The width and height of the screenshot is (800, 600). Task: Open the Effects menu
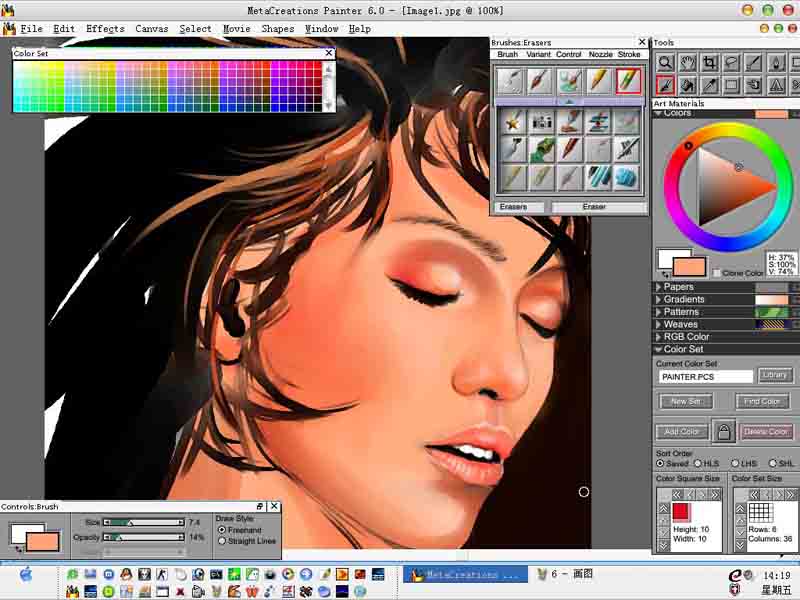[105, 29]
